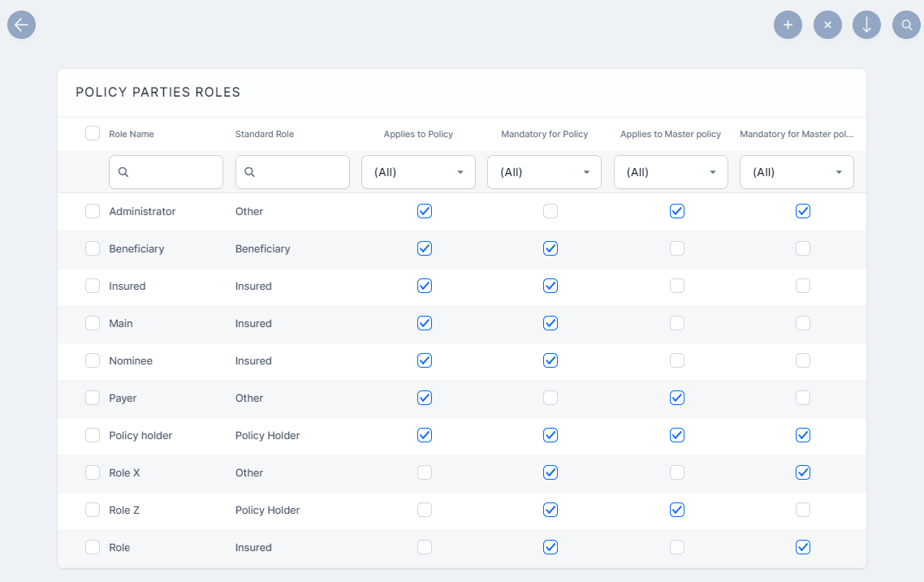Click the X delete icon in toolbar
The height and width of the screenshot is (582, 924).
827,25
